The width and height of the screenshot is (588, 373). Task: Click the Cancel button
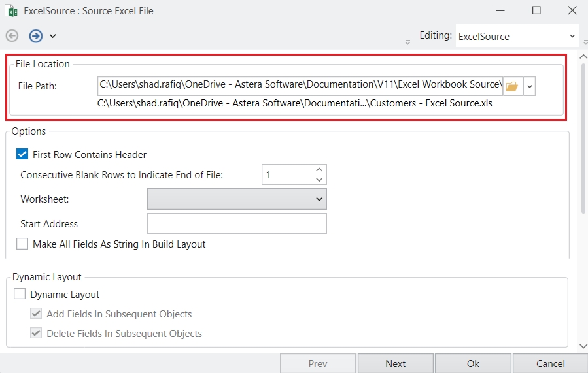551,363
